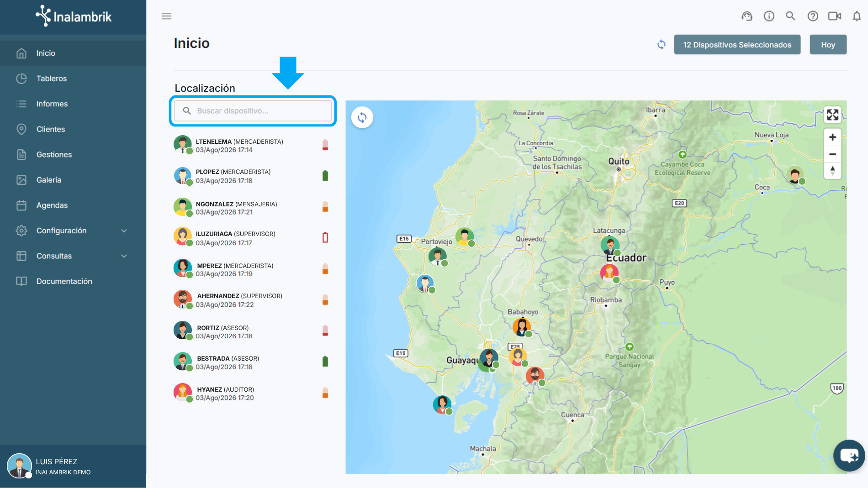
Task: Click the refresh icon beside Dispositivos Seleccionados
Action: click(x=661, y=45)
